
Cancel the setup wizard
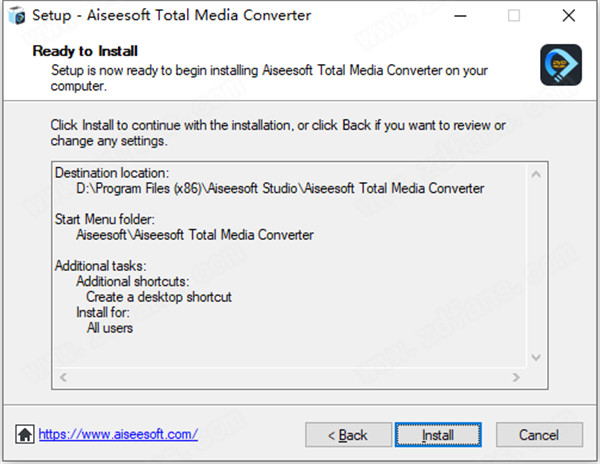539,435
